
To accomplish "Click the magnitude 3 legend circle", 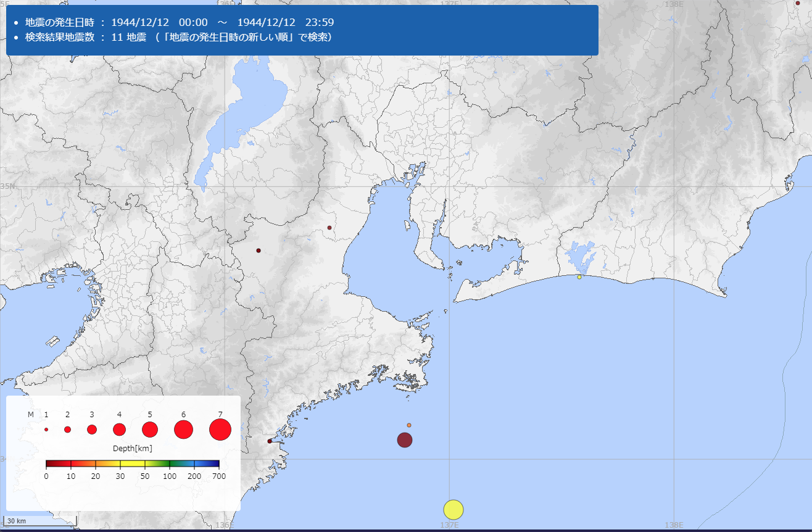I will [x=92, y=430].
